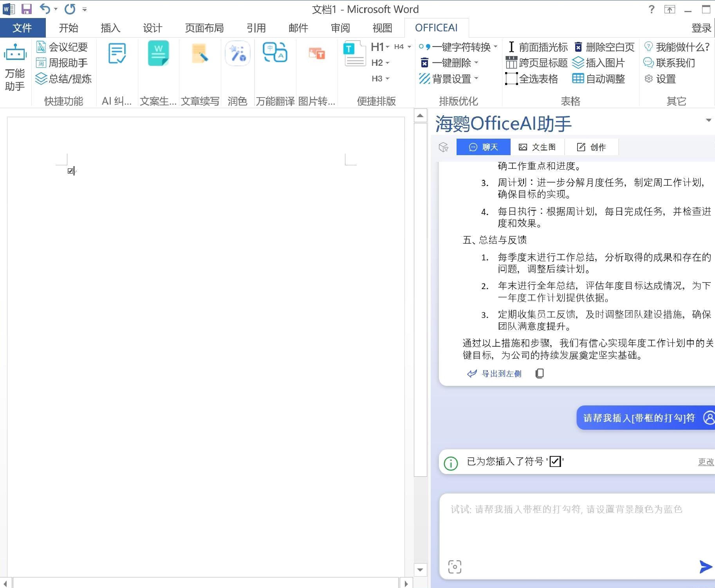The width and height of the screenshot is (715, 588).
Task: Open the 背景设置 dropdown
Action: tap(476, 78)
